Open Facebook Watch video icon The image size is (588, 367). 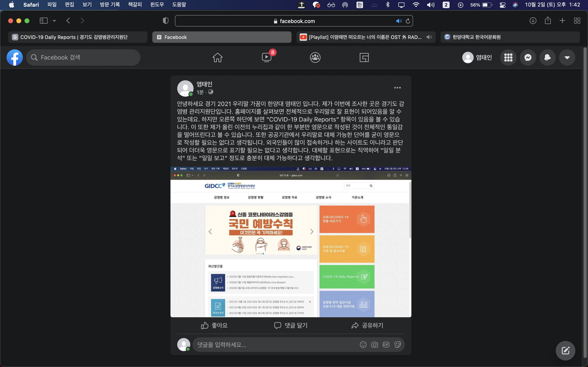tap(267, 57)
